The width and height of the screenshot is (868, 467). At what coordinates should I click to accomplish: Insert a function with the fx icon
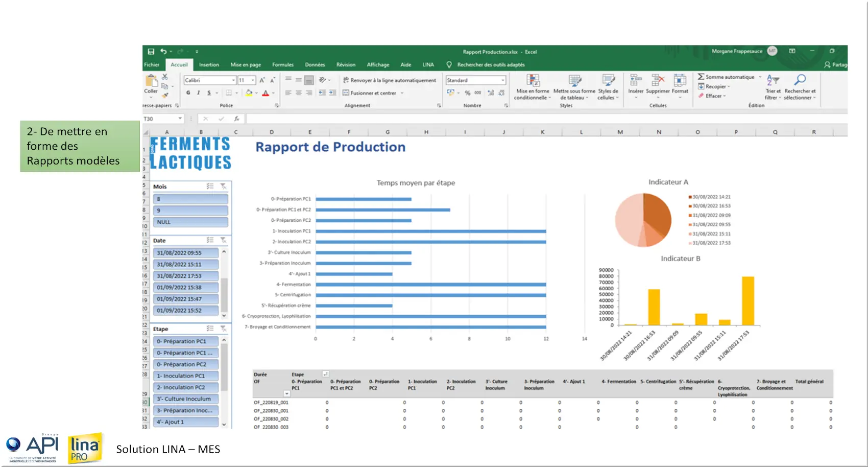pyautogui.click(x=237, y=119)
